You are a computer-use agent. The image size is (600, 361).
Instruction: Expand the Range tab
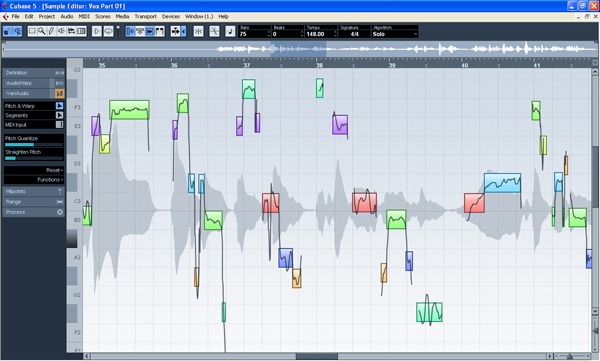point(33,202)
